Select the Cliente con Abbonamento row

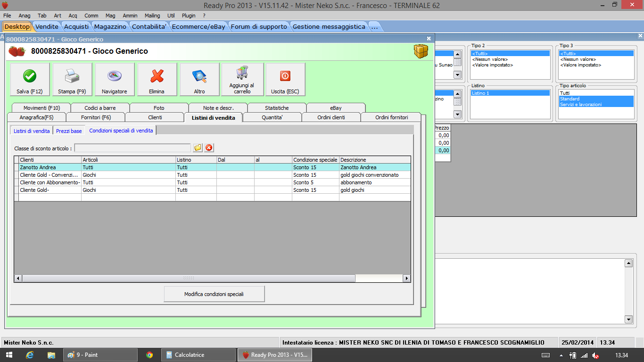click(x=212, y=182)
